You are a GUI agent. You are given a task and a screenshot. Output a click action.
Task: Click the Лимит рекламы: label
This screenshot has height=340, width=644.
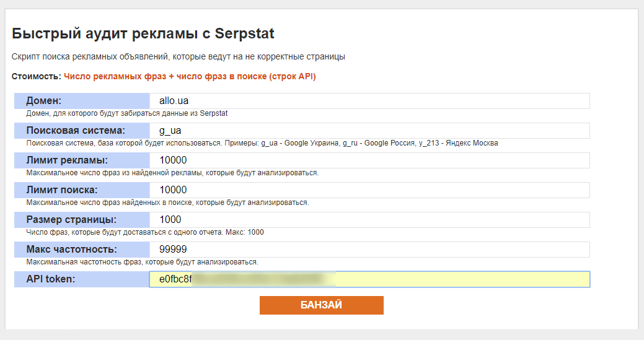(x=67, y=160)
